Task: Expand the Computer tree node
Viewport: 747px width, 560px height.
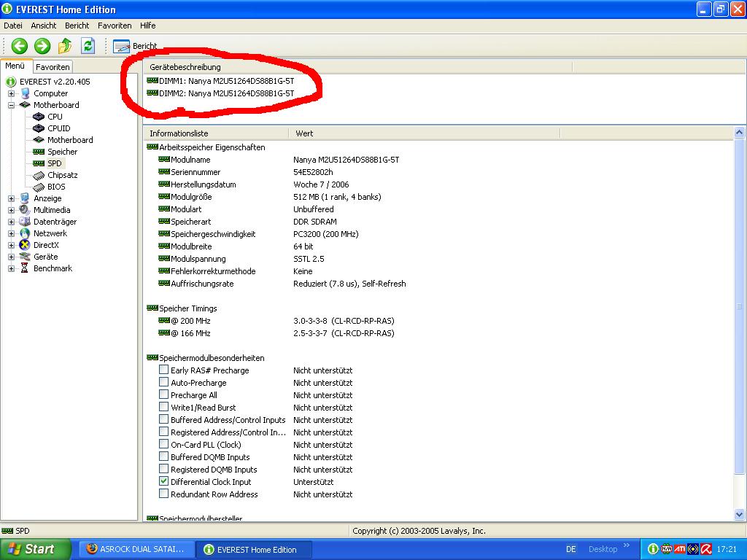Action: tap(12, 94)
